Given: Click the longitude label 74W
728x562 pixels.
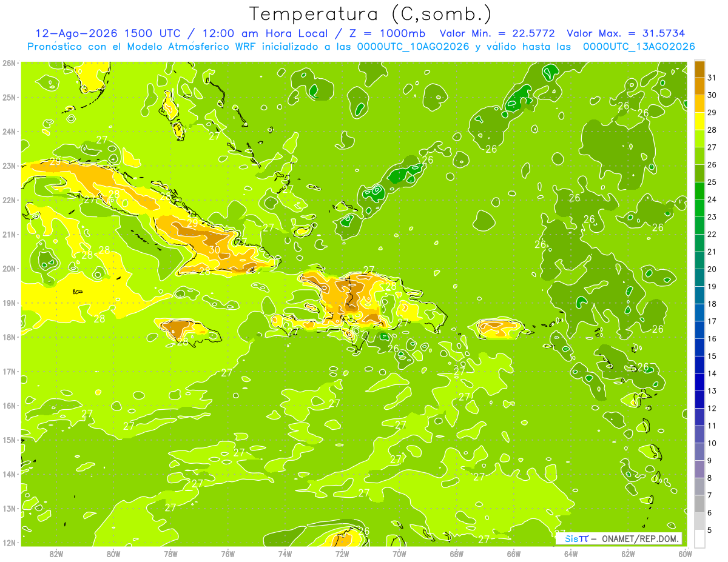Looking at the screenshot, I should tap(285, 554).
